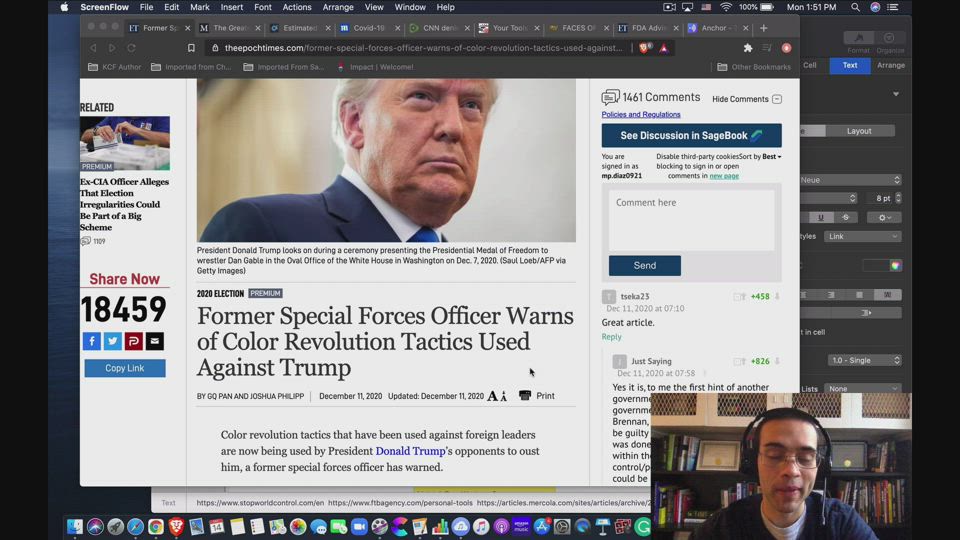Switch to the CNN browser tab
960x540 pixels.
(x=436, y=28)
